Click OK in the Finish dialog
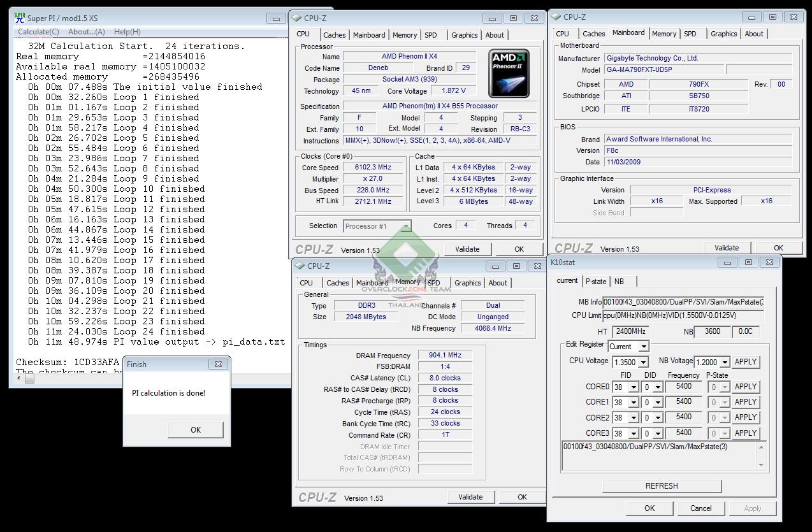 (196, 429)
